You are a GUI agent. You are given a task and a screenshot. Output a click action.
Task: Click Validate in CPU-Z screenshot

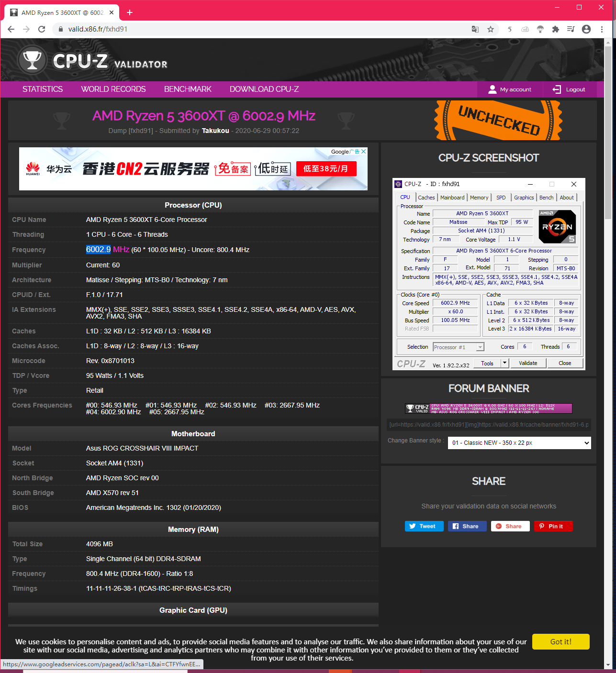tap(528, 363)
